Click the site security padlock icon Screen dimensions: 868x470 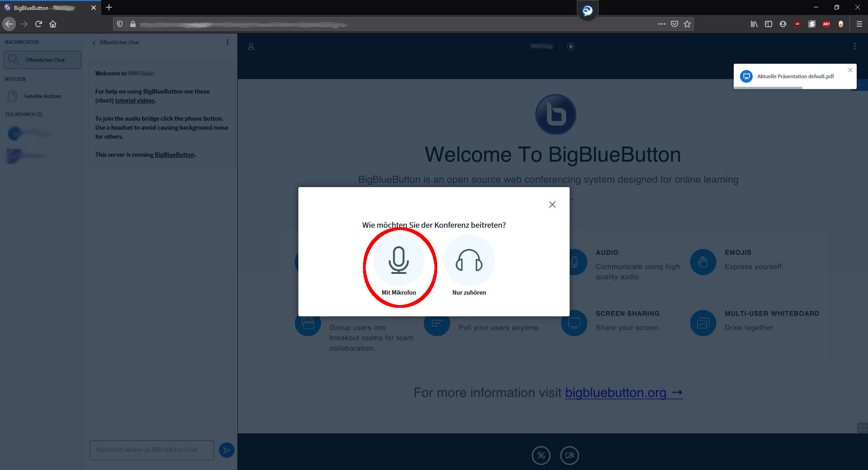(132, 24)
